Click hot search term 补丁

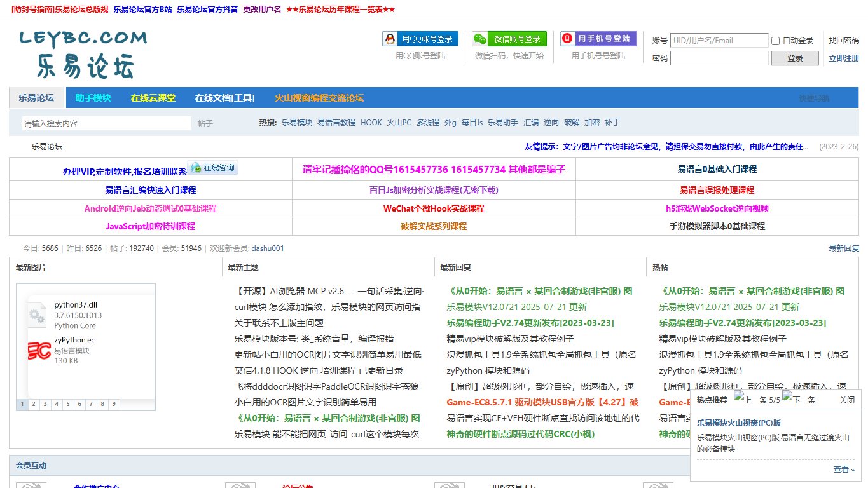point(612,123)
